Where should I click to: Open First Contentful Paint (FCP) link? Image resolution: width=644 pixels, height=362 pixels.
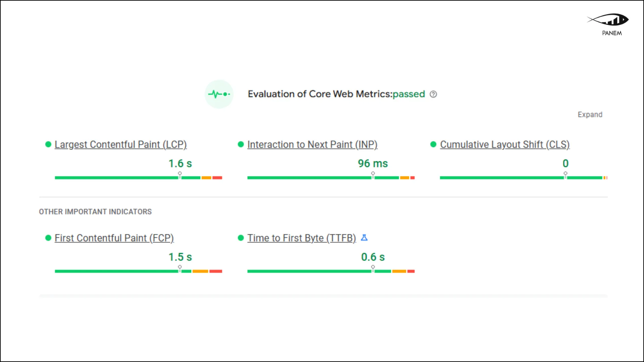coord(114,238)
